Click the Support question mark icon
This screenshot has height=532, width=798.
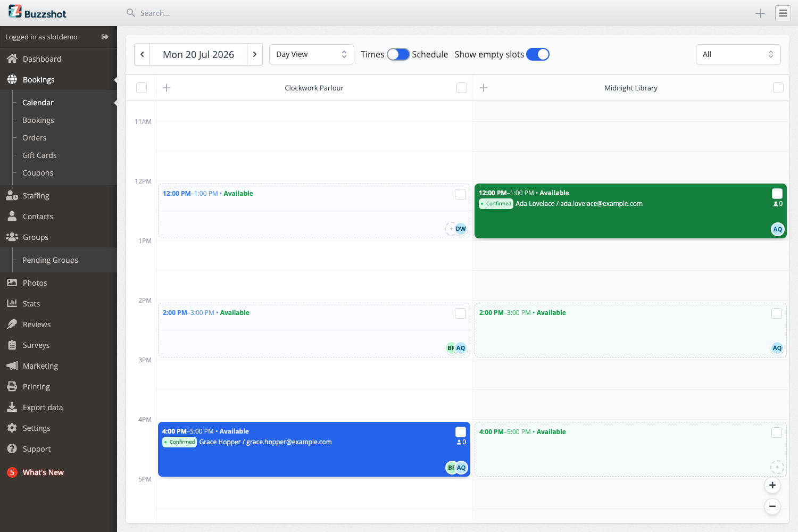coord(12,448)
